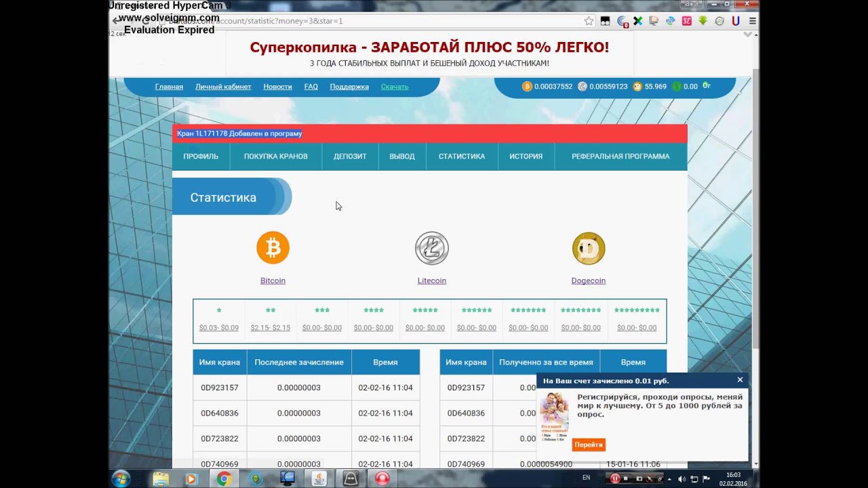Click the P2P extension icon
This screenshot has height=488, width=868.
click(670, 21)
